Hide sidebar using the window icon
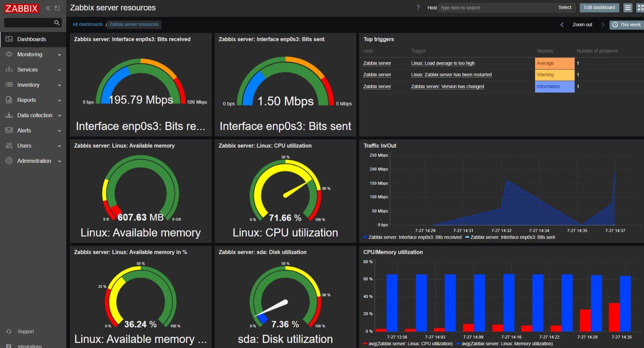Image resolution: width=644 pixels, height=348 pixels. click(x=57, y=8)
